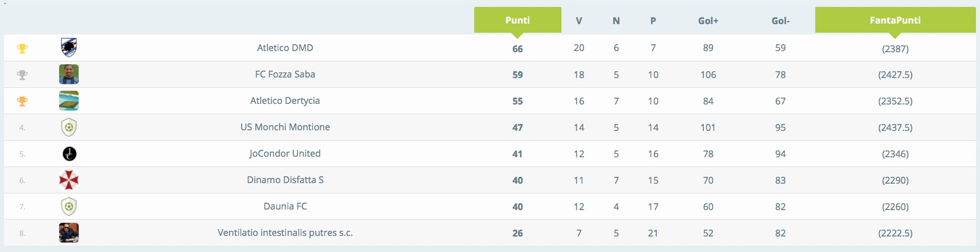980x252 pixels.
Task: Sort by the Gol+ column header
Action: pos(708,21)
